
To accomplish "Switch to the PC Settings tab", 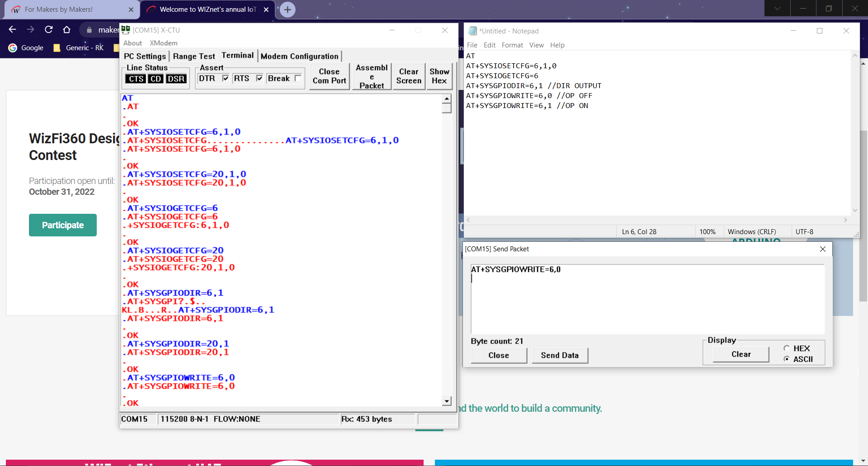I will click(x=145, y=56).
